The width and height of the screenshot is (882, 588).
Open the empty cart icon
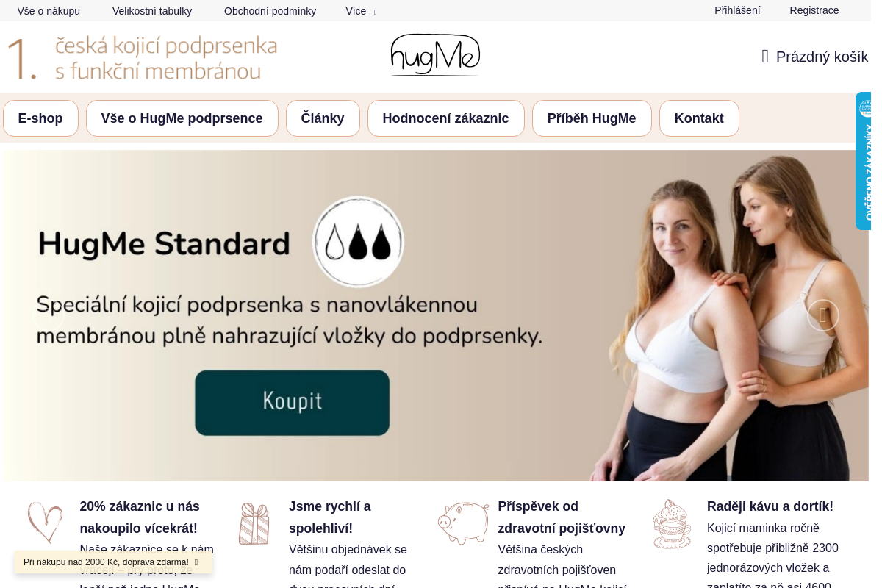765,57
